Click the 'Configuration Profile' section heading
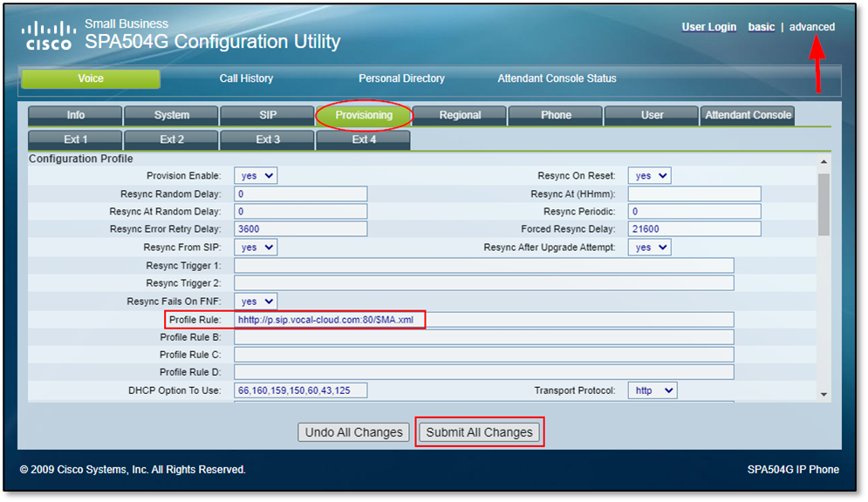 click(x=81, y=159)
